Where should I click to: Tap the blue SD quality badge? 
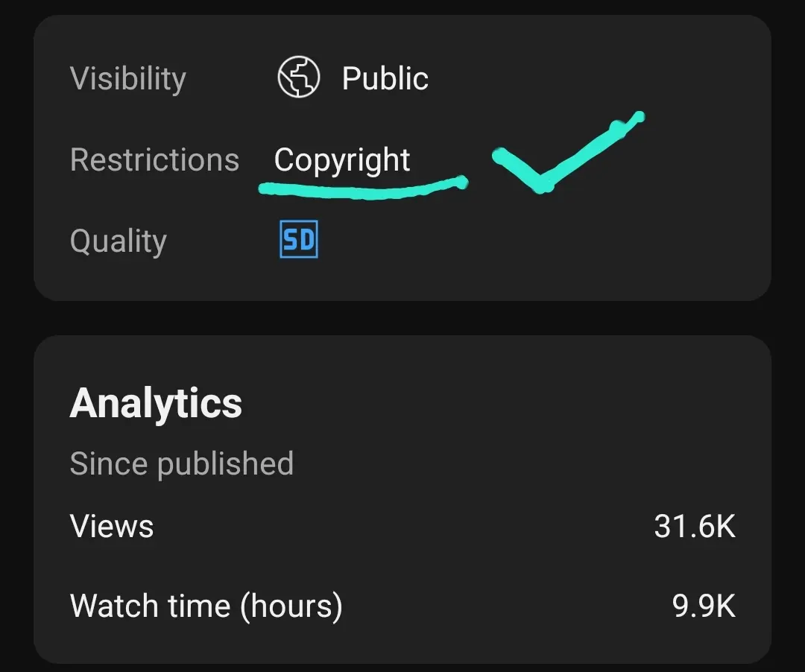coord(299,239)
